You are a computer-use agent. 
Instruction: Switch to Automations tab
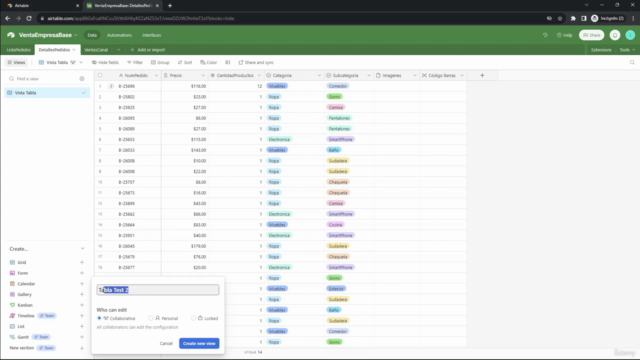119,35
